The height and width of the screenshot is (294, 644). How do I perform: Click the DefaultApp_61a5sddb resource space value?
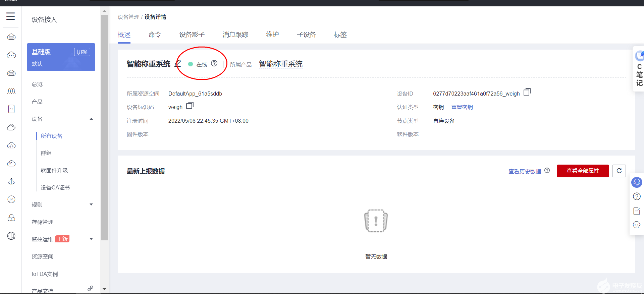pyautogui.click(x=195, y=94)
